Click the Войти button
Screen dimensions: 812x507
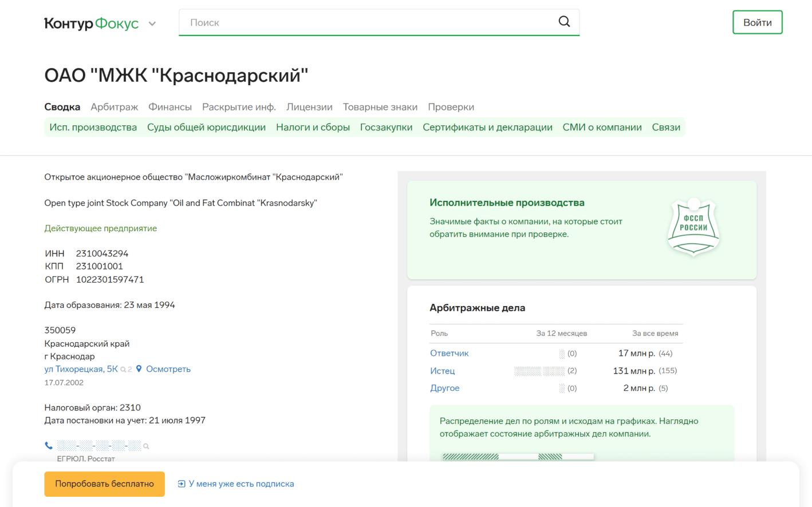tap(757, 22)
